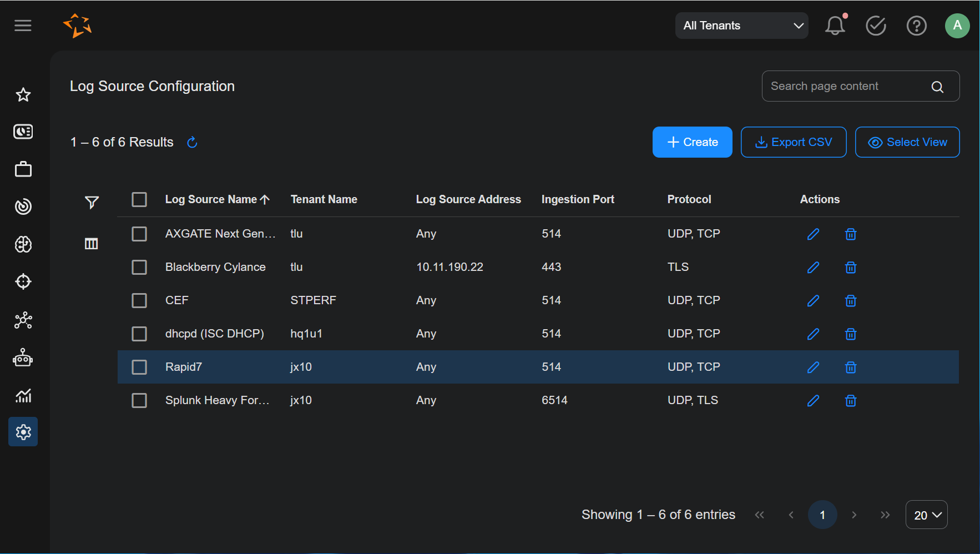
Task: Refresh the results list
Action: pos(192,143)
